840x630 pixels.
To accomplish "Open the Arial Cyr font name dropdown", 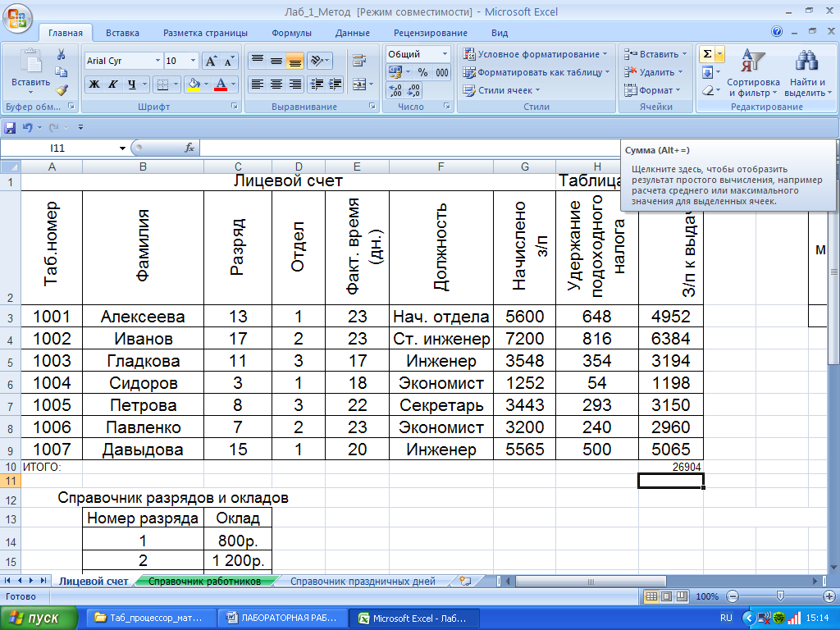I will pyautogui.click(x=157, y=61).
